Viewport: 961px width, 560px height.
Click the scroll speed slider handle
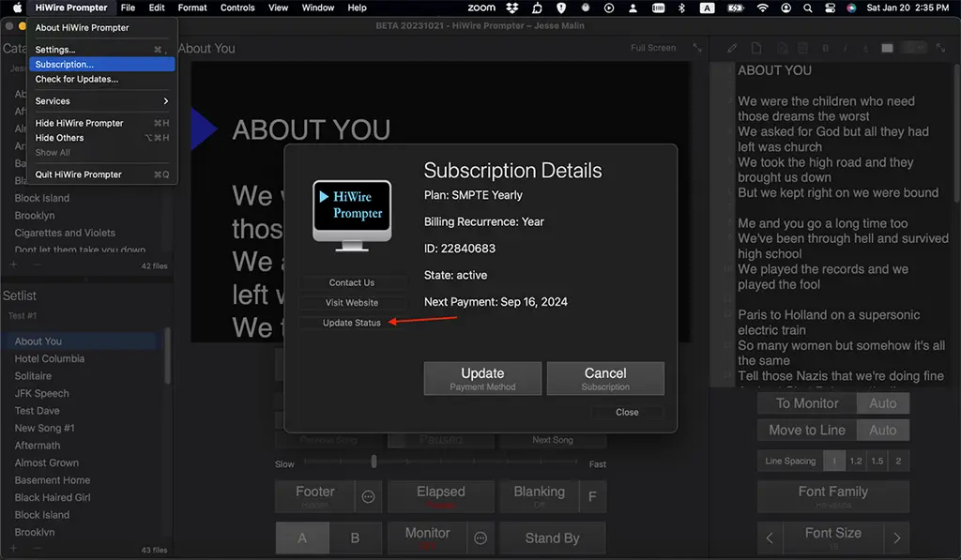pyautogui.click(x=374, y=462)
